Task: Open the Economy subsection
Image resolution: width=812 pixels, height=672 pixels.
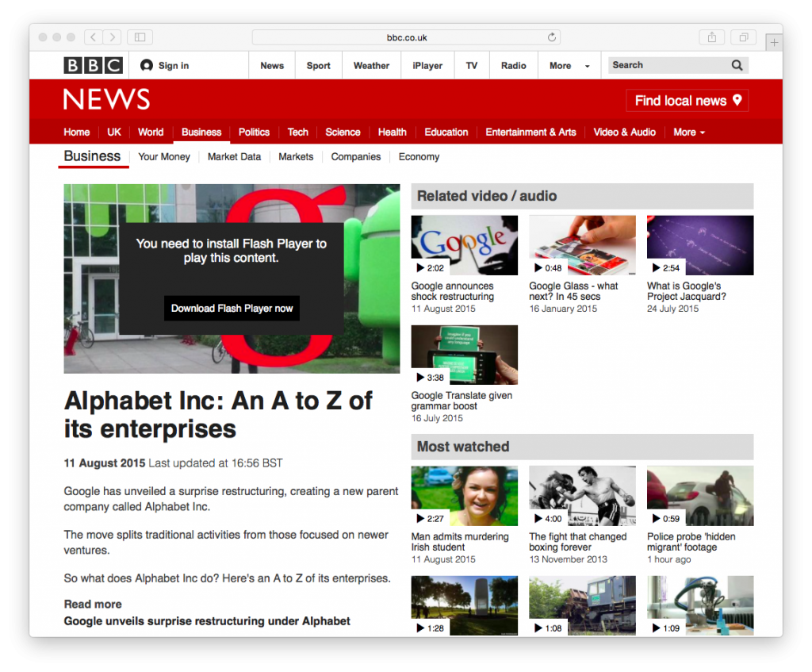Action: (x=419, y=156)
